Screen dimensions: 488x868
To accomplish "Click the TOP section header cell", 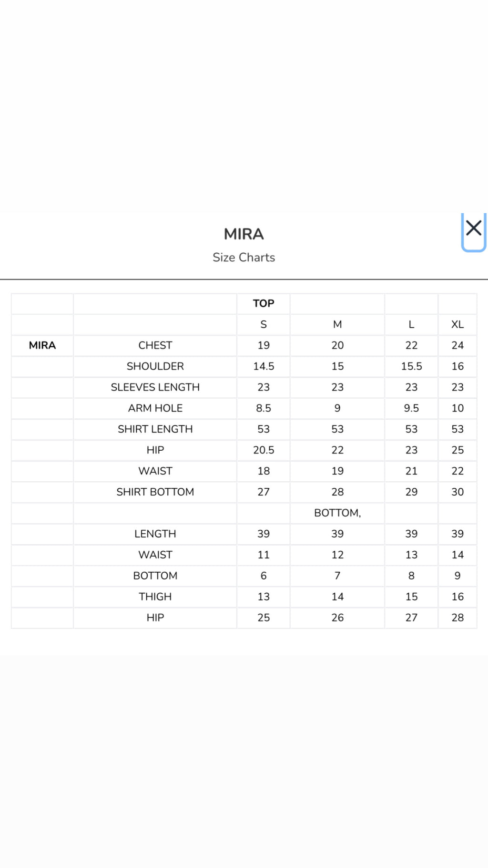I will (264, 303).
